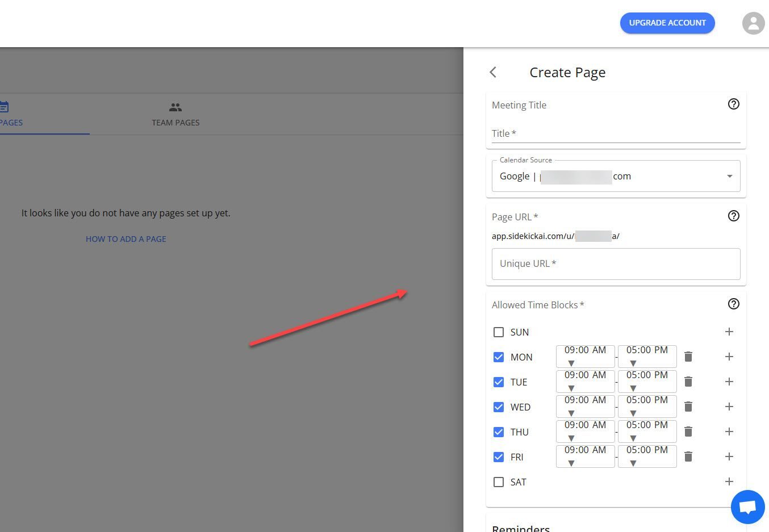Open the HOW TO ADD A PAGE link
The width and height of the screenshot is (769, 532).
click(x=126, y=238)
